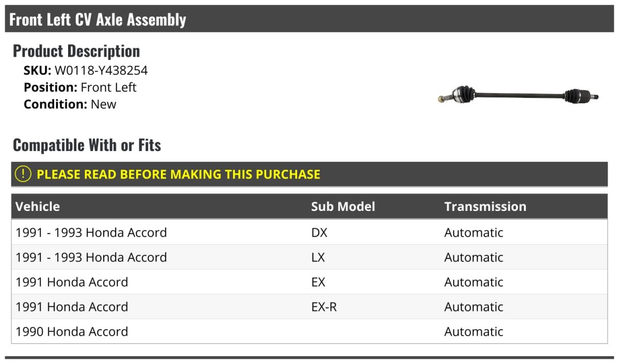Click the 1991 - 1993 Honda Accord LX row
This screenshot has height=364, width=619.
coord(91,257)
